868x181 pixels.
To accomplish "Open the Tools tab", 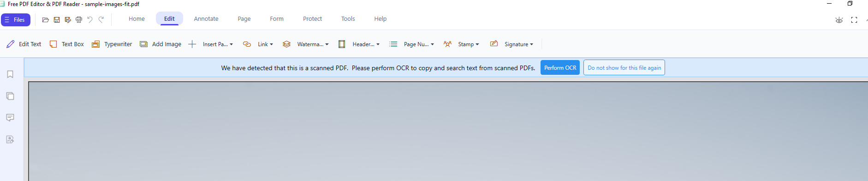I will point(348,19).
